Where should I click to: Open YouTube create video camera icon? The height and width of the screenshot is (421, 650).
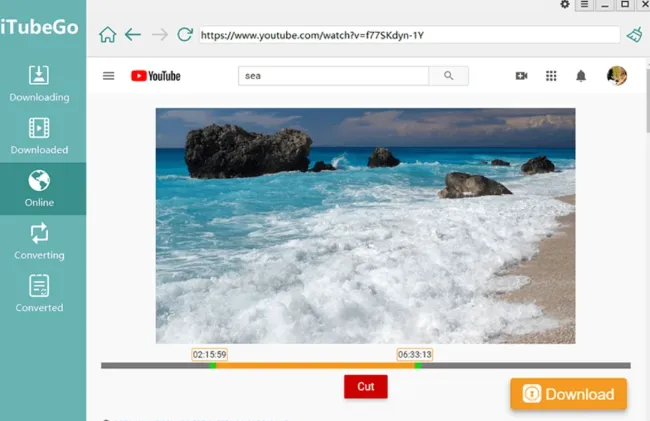521,76
